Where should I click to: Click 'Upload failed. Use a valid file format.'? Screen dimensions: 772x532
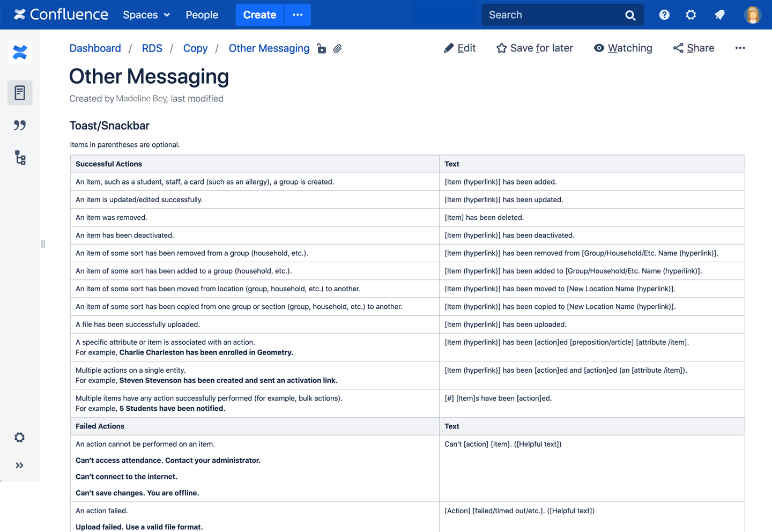pos(139,527)
